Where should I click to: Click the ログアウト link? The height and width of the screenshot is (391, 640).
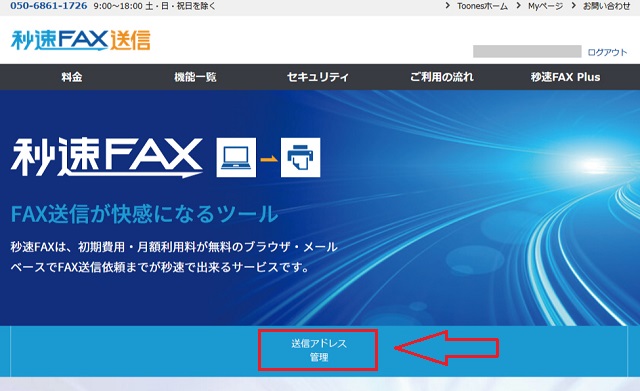coord(607,52)
